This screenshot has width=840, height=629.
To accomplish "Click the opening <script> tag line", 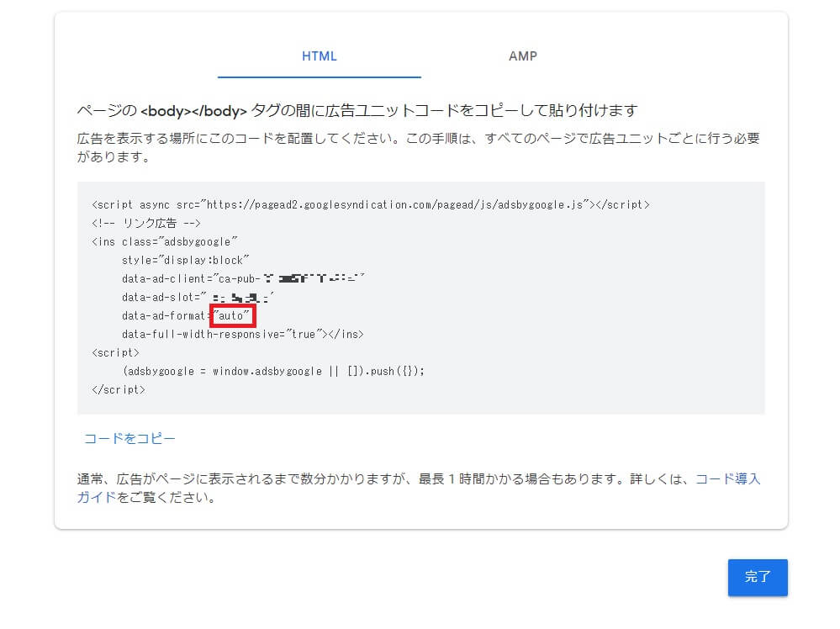I will click(116, 352).
